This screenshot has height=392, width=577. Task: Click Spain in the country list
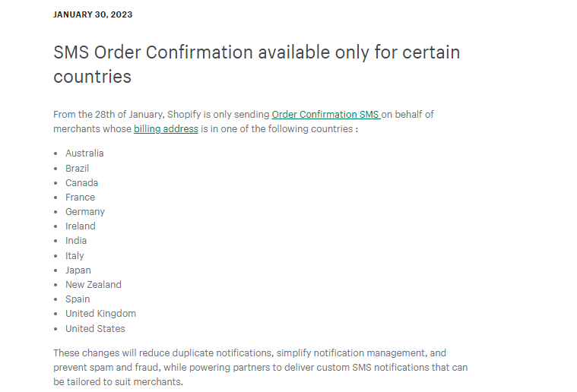[78, 299]
